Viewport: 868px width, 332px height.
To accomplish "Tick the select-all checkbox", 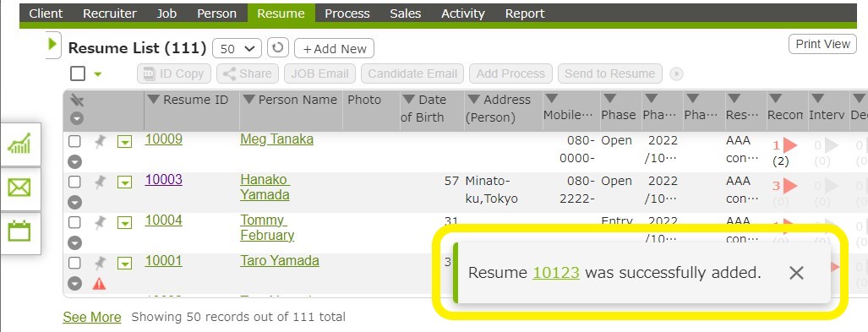I will [x=78, y=73].
